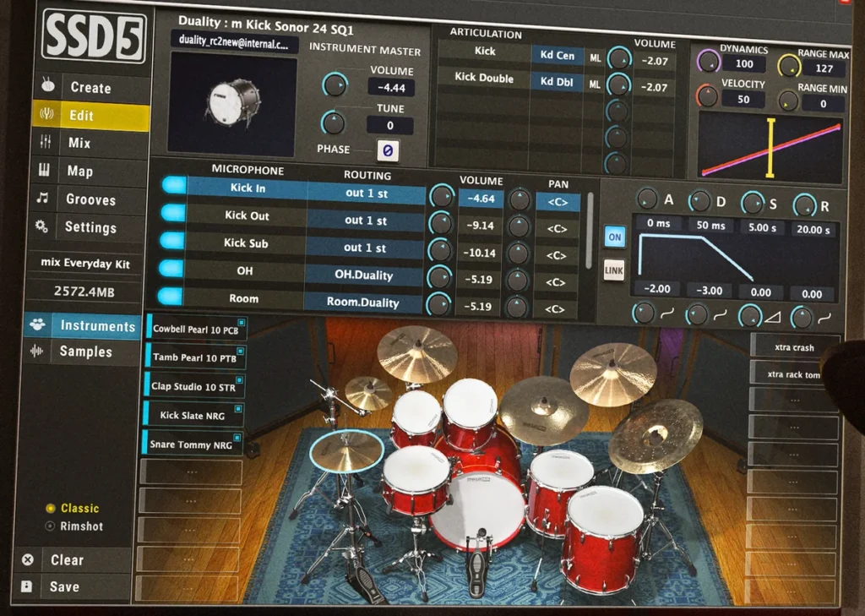Select the release curve shape icon
The height and width of the screenshot is (616, 865).
[x=824, y=318]
